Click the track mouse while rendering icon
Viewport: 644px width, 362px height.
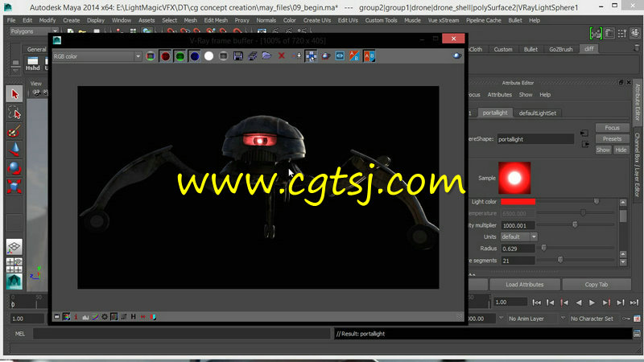click(x=297, y=56)
